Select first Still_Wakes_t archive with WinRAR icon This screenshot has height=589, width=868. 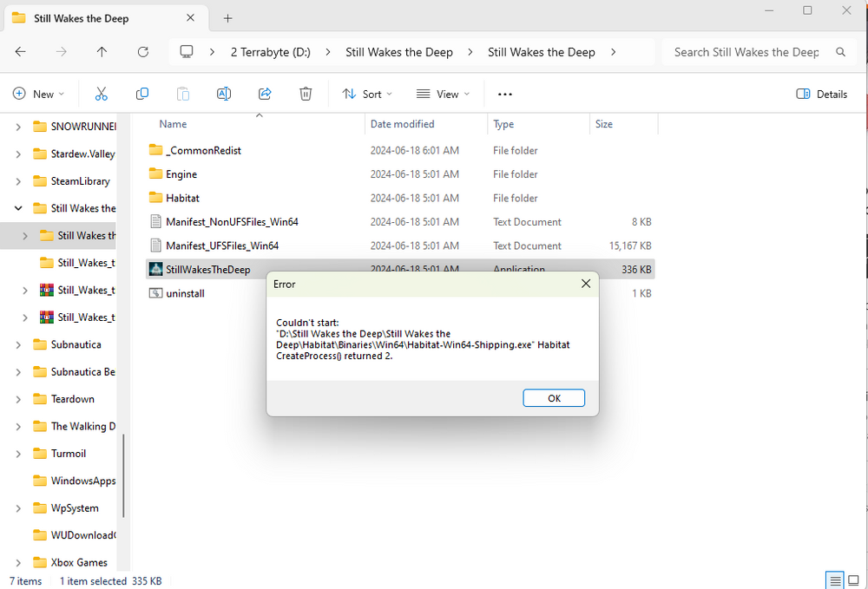click(x=77, y=290)
